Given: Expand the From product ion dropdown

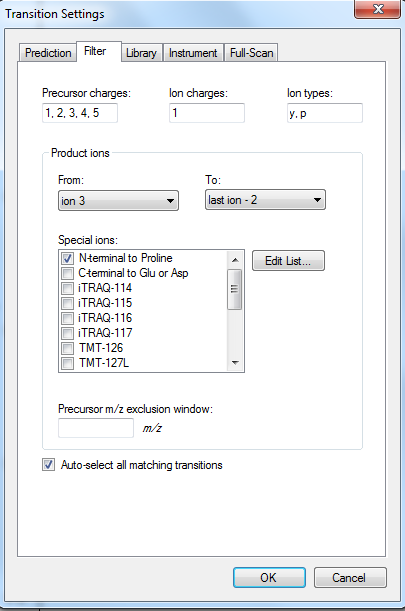Looking at the screenshot, I should 118,201.
